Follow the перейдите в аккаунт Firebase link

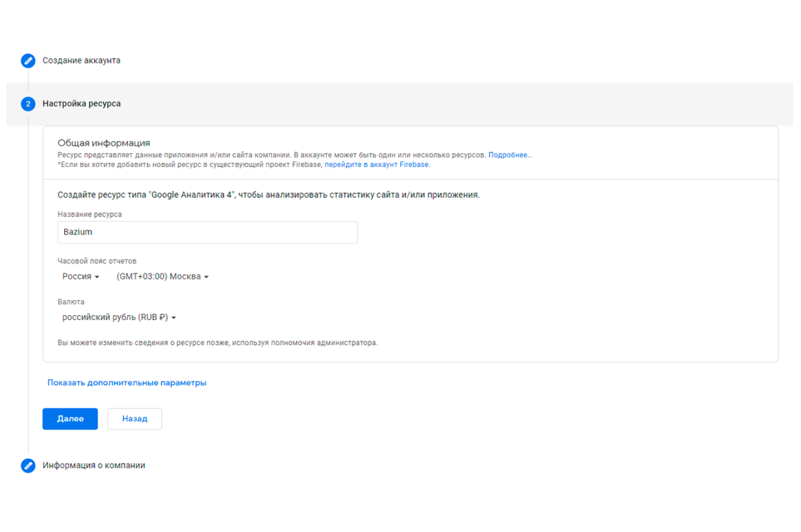pos(376,164)
